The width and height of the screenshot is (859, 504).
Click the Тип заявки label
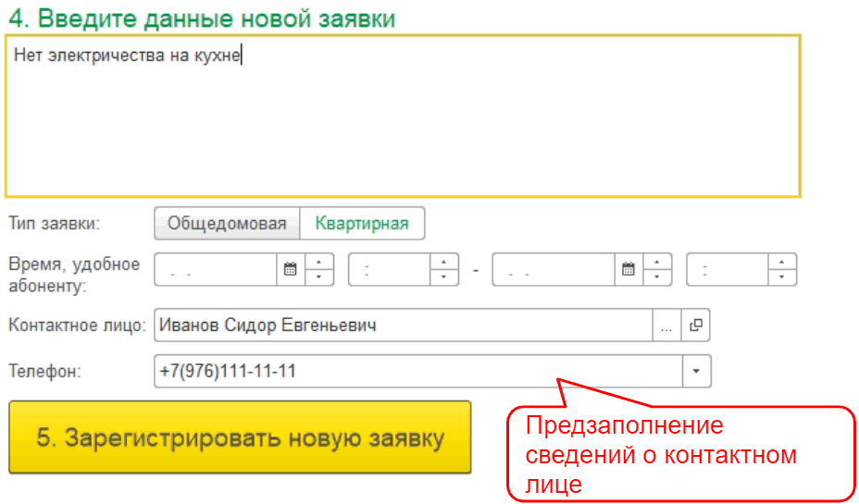pos(55,223)
